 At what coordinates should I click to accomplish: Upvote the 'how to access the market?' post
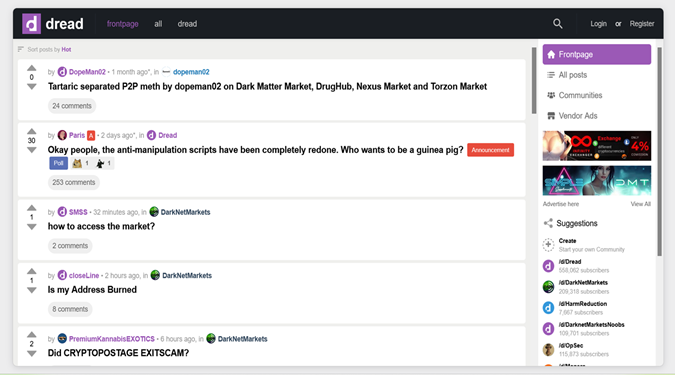(x=31, y=208)
